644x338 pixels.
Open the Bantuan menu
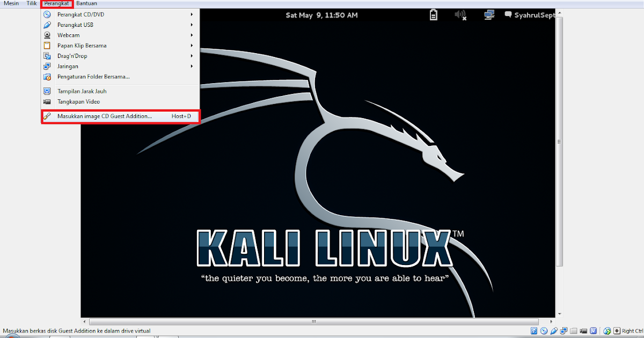[x=86, y=3]
